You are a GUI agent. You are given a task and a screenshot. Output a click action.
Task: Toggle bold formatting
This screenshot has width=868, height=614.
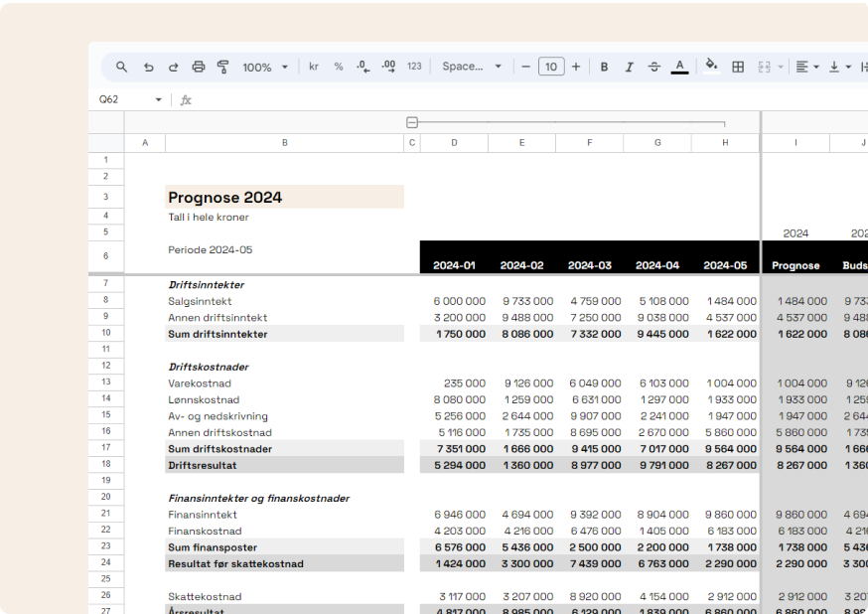pos(604,67)
